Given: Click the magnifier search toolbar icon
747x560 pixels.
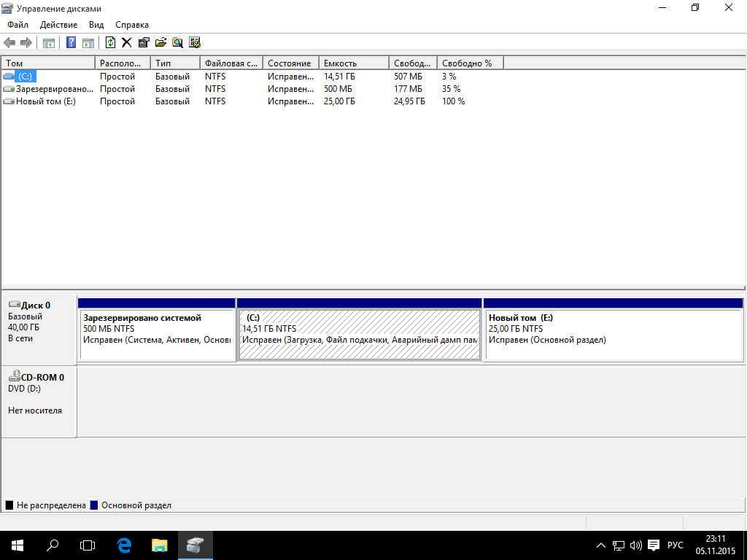Looking at the screenshot, I should 177,43.
